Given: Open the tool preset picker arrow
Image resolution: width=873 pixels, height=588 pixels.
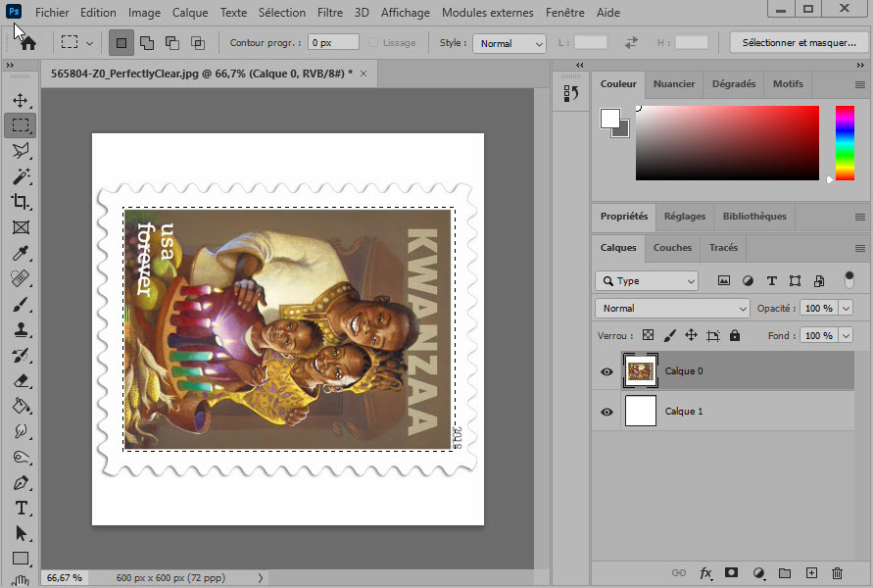Looking at the screenshot, I should (x=89, y=43).
